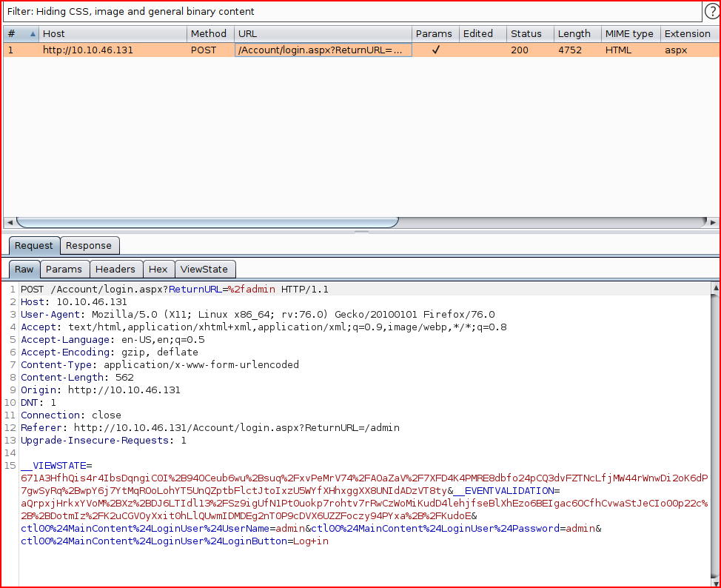Open the Headers tab
The height and width of the screenshot is (588, 721).
(115, 270)
